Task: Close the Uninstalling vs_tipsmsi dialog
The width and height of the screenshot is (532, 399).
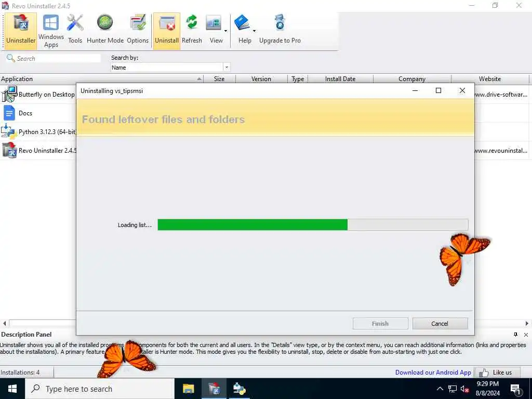Action: click(462, 90)
